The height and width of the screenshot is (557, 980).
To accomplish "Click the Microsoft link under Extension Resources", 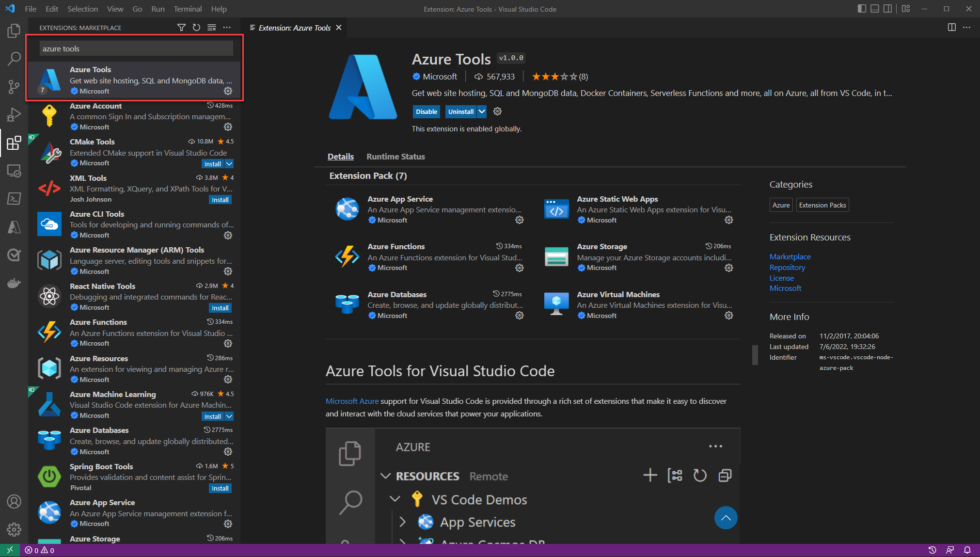I will [786, 287].
